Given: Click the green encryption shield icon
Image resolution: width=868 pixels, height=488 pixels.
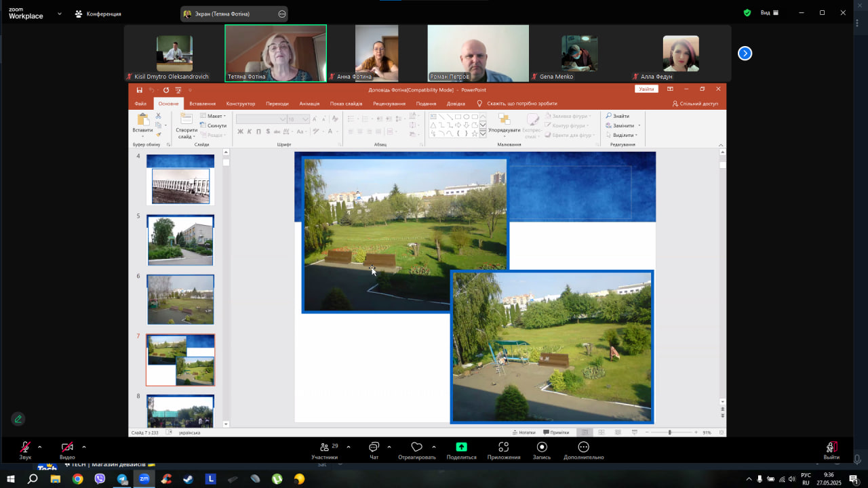Looking at the screenshot, I should tap(747, 13).
